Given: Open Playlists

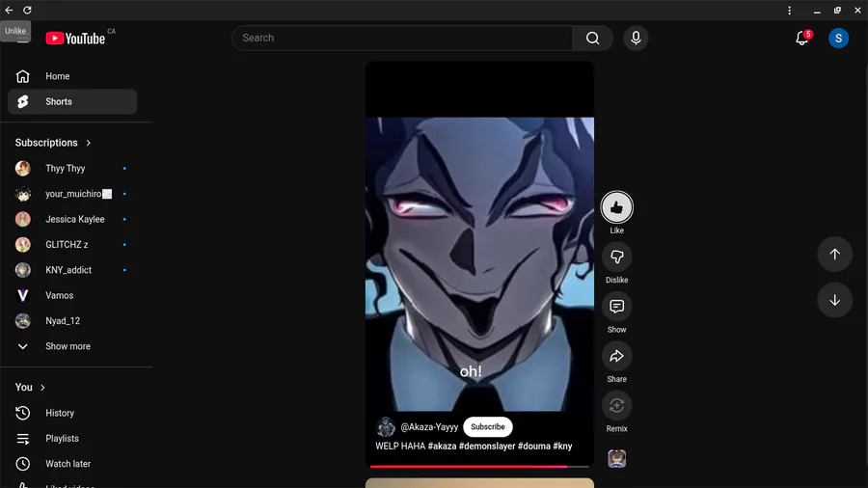Looking at the screenshot, I should click(x=72, y=438).
